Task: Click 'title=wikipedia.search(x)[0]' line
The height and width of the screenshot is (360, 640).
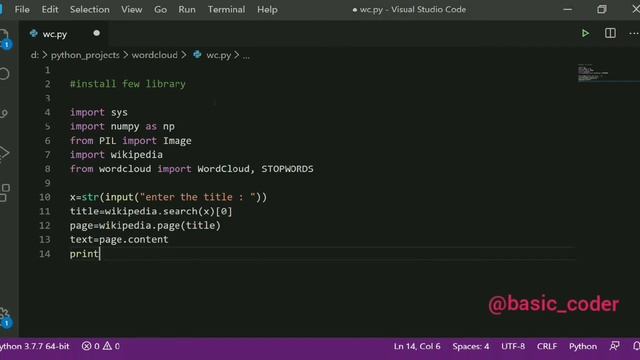Action: point(151,211)
